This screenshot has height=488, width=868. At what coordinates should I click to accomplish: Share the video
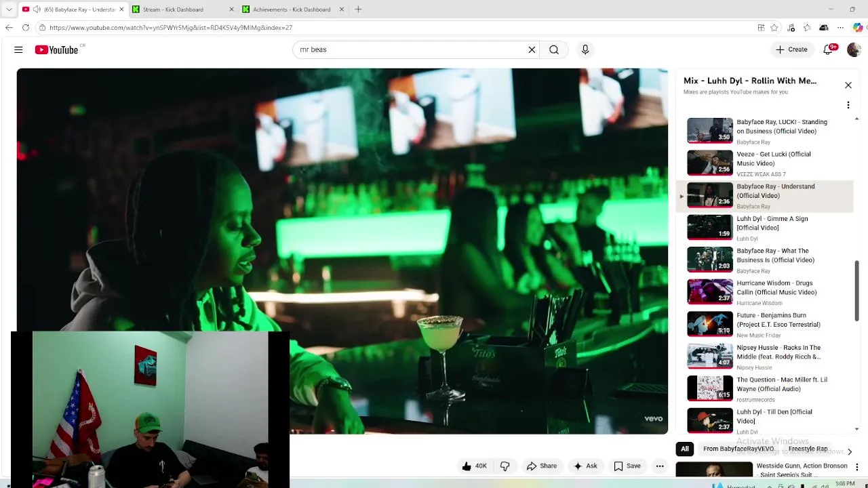(542, 466)
